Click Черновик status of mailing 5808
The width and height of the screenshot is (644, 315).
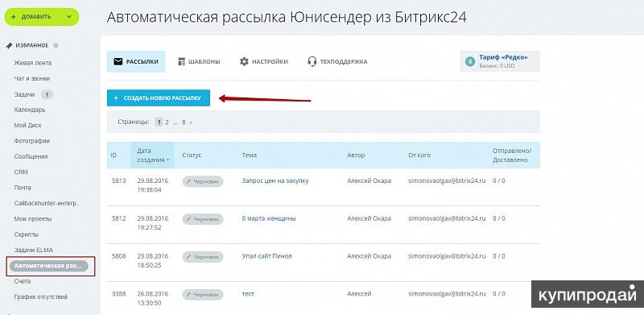203,257
